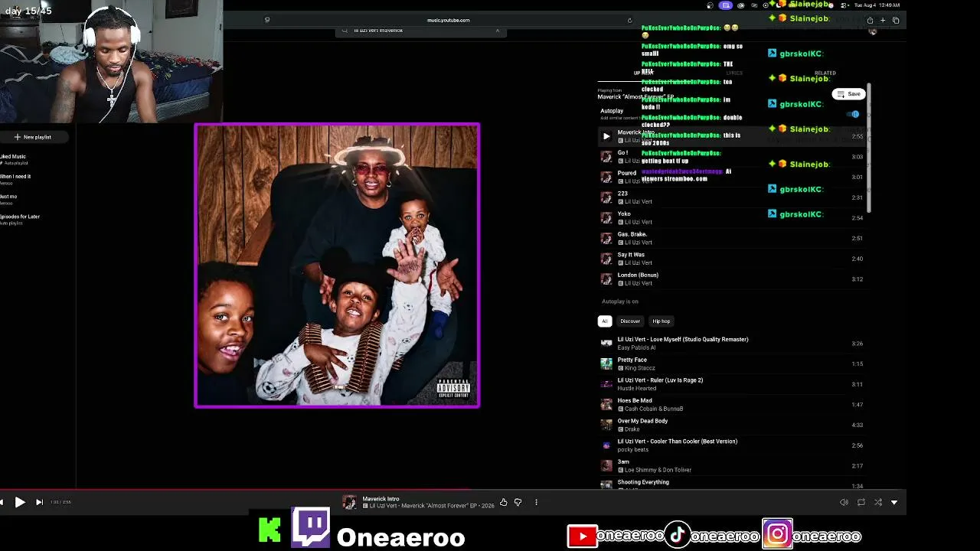Like the Maverick Intro song

503,502
